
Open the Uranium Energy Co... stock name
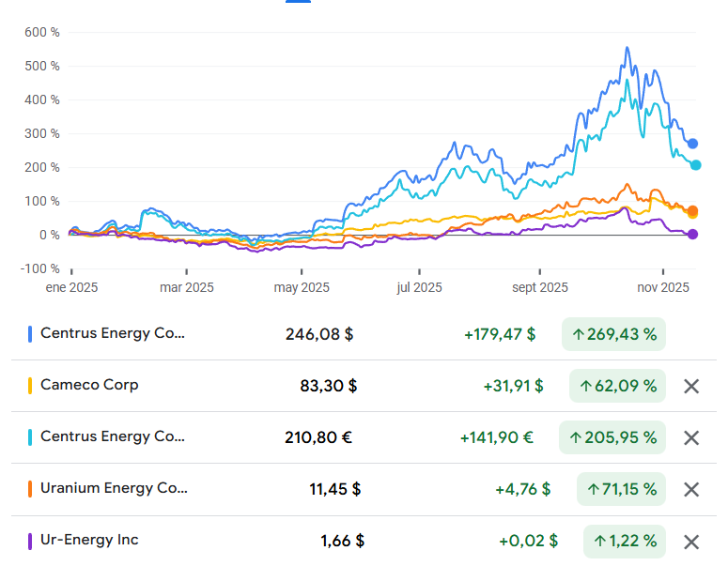tap(114, 488)
